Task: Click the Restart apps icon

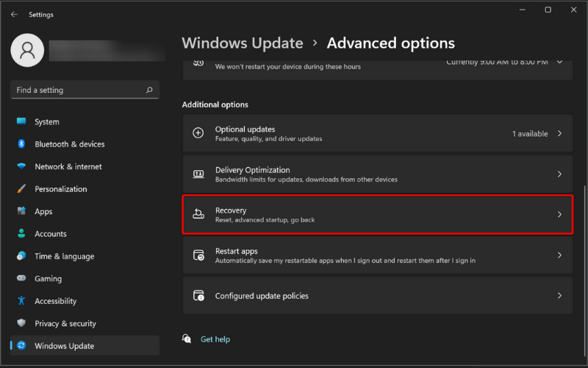Action: [x=198, y=255]
